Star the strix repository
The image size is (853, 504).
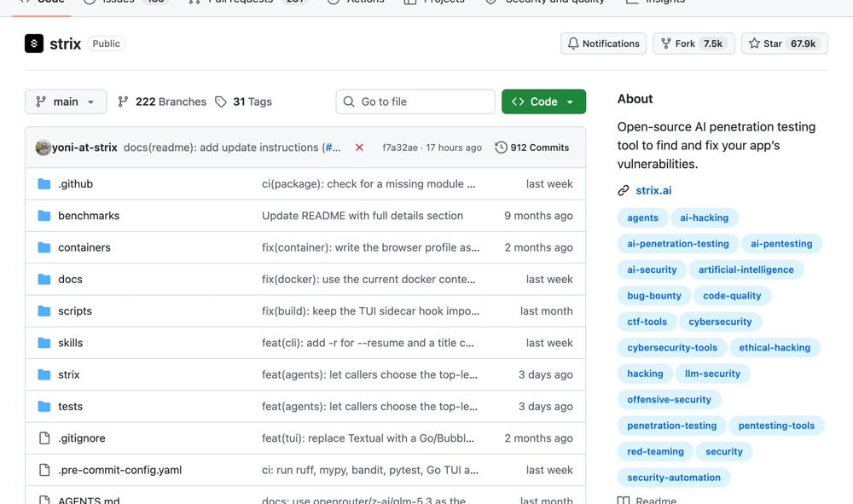(x=785, y=43)
